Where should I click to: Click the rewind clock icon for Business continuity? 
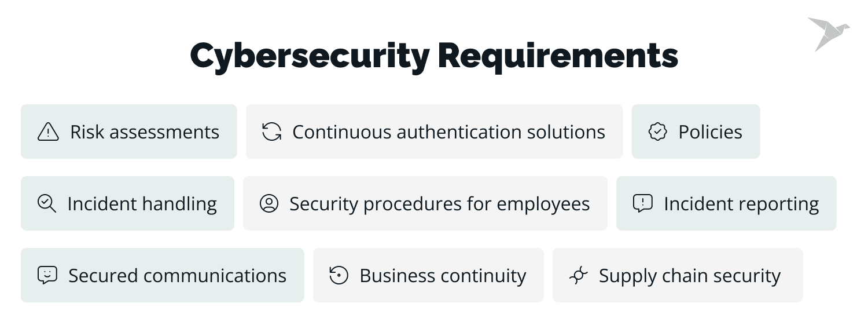click(x=339, y=275)
